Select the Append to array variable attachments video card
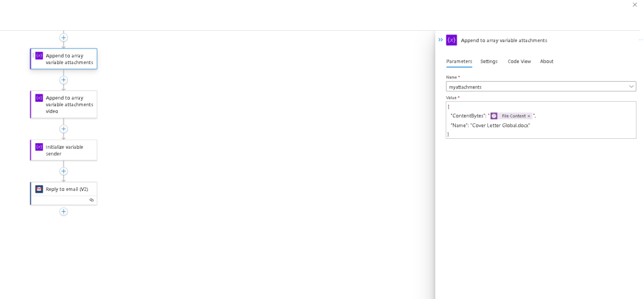Image resolution: width=644 pixels, height=299 pixels. pyautogui.click(x=64, y=104)
